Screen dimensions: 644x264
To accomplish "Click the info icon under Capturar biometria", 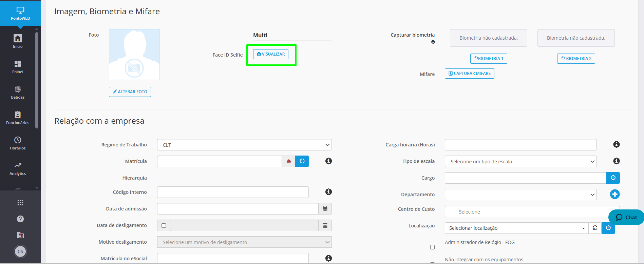I will coord(433,42).
